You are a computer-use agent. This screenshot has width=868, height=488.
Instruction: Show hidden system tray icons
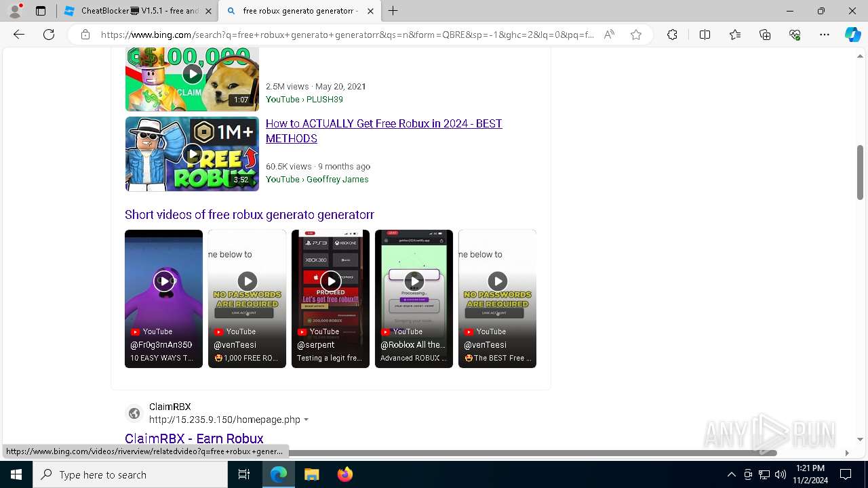731,474
